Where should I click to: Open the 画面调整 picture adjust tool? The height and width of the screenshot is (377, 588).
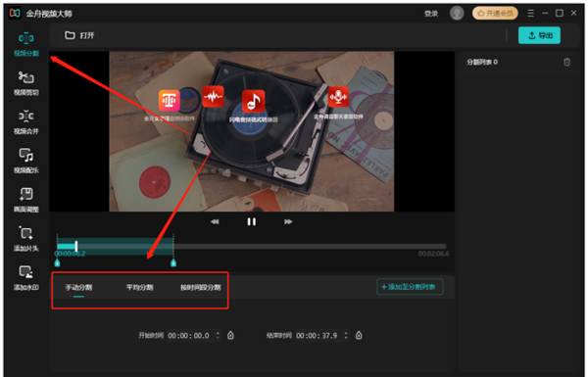tap(25, 200)
